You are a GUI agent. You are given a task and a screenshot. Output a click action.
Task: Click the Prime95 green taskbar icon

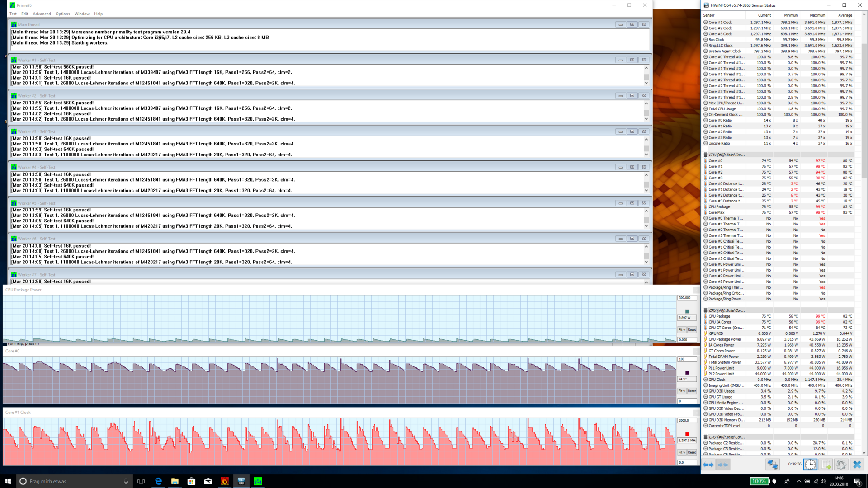[258, 481]
